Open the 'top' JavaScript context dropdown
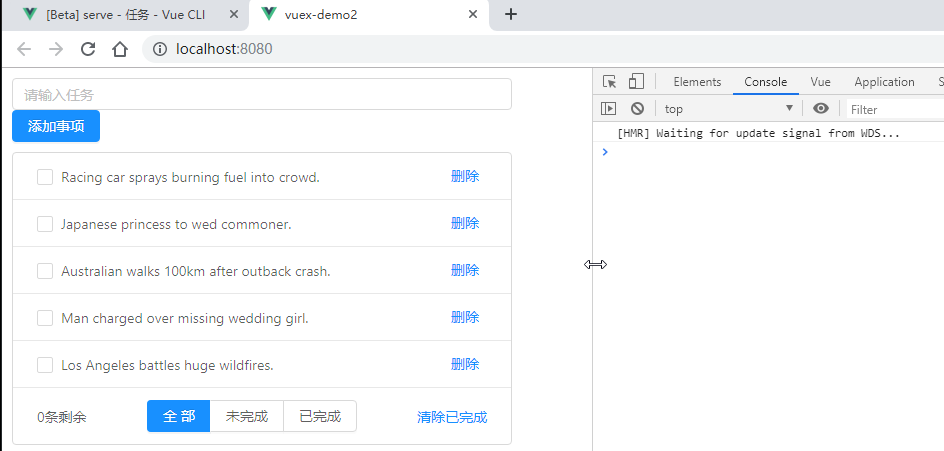 [728, 109]
